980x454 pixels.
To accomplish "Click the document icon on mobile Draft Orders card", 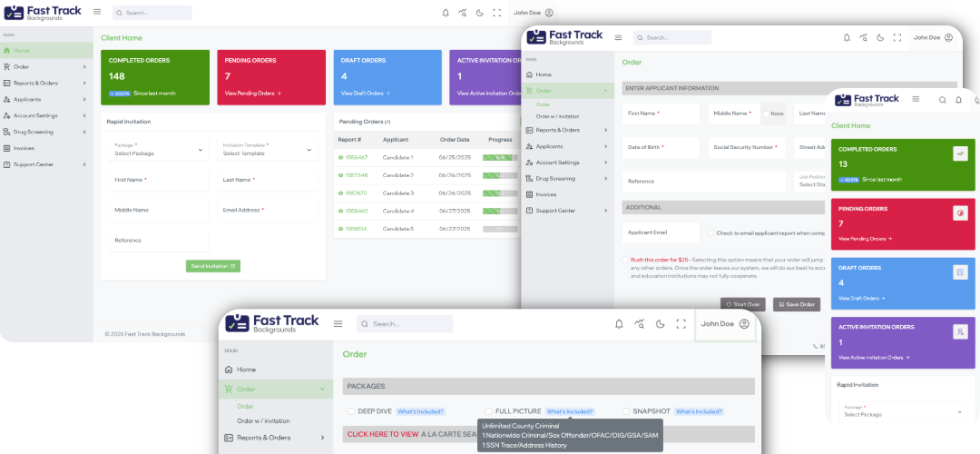I will click(959, 271).
